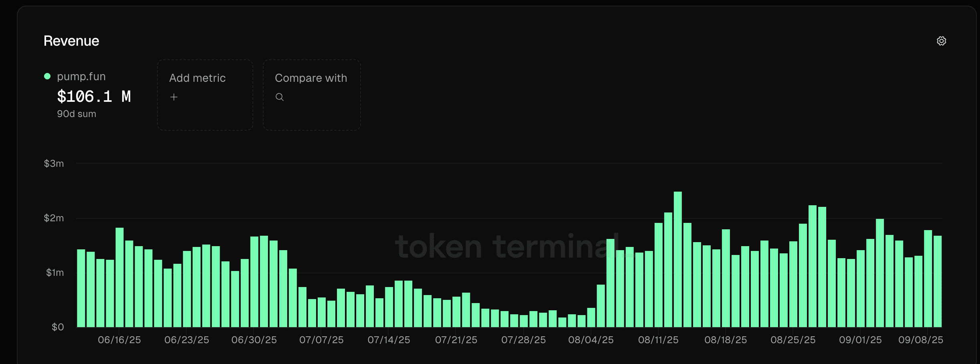Click the magnifier icon under Compare with
The height and width of the screenshot is (364, 980).
click(x=279, y=97)
